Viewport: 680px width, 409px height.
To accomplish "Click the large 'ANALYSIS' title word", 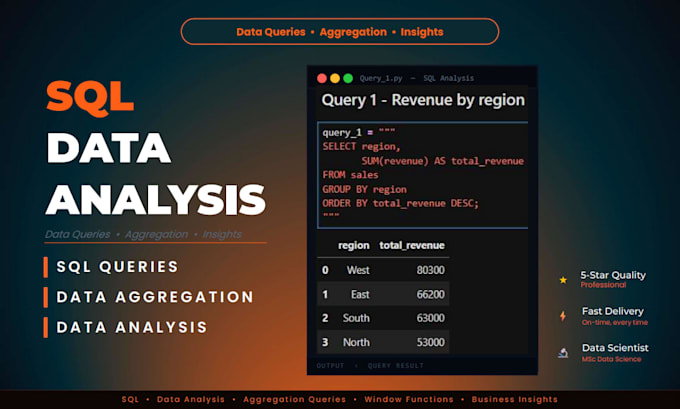I will 156,200.
